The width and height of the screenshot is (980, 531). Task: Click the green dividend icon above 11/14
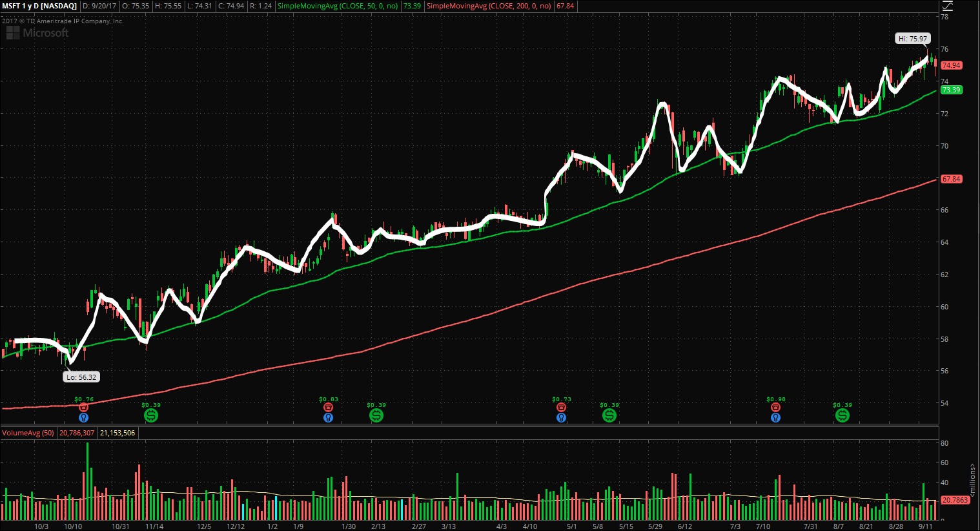[150, 415]
